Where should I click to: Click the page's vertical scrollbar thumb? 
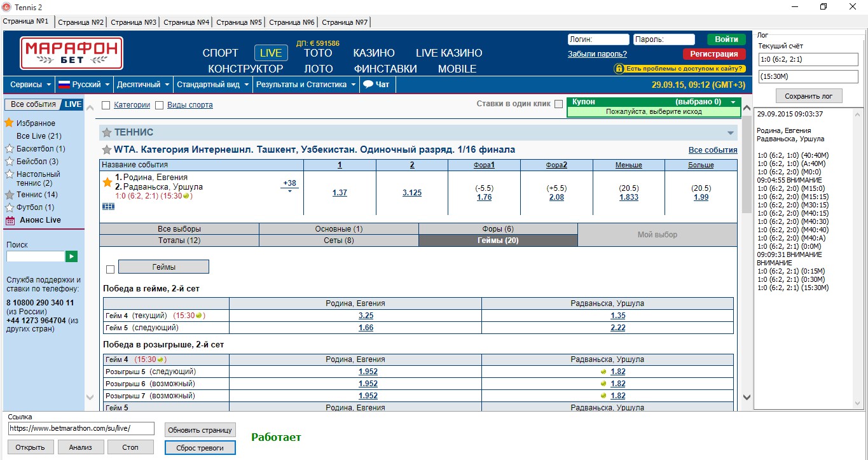pos(747,165)
